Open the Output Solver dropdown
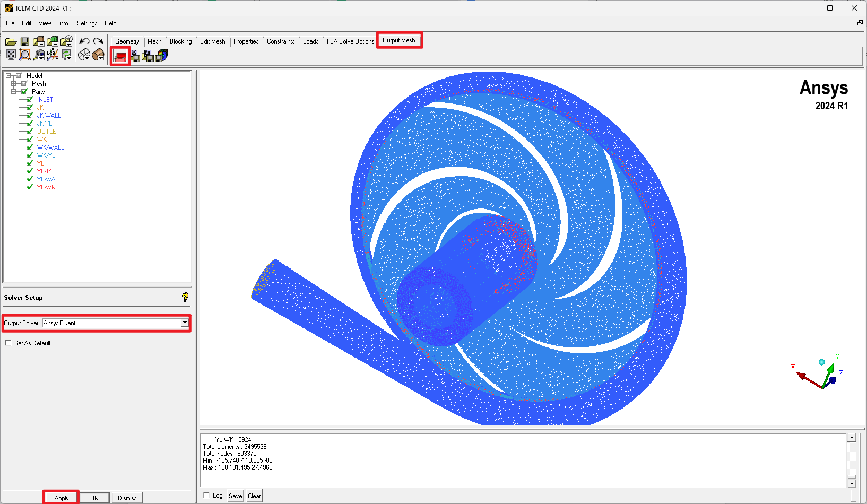The width and height of the screenshot is (867, 504). [185, 323]
